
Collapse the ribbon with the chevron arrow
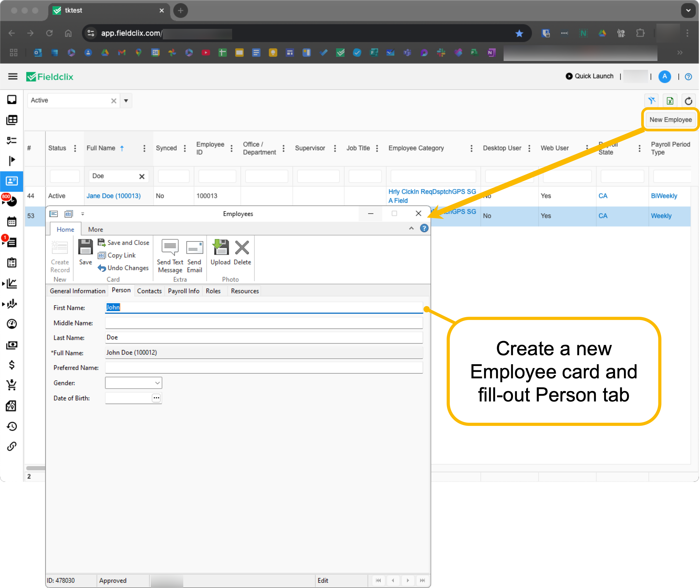[411, 229]
